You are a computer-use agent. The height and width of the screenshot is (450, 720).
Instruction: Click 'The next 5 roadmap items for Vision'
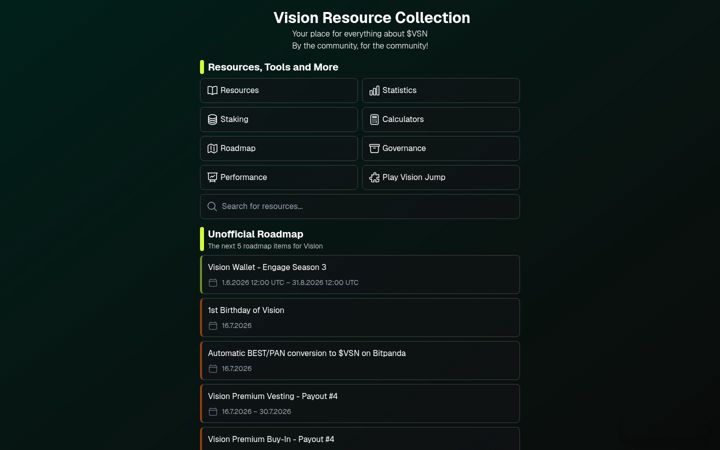(x=265, y=247)
